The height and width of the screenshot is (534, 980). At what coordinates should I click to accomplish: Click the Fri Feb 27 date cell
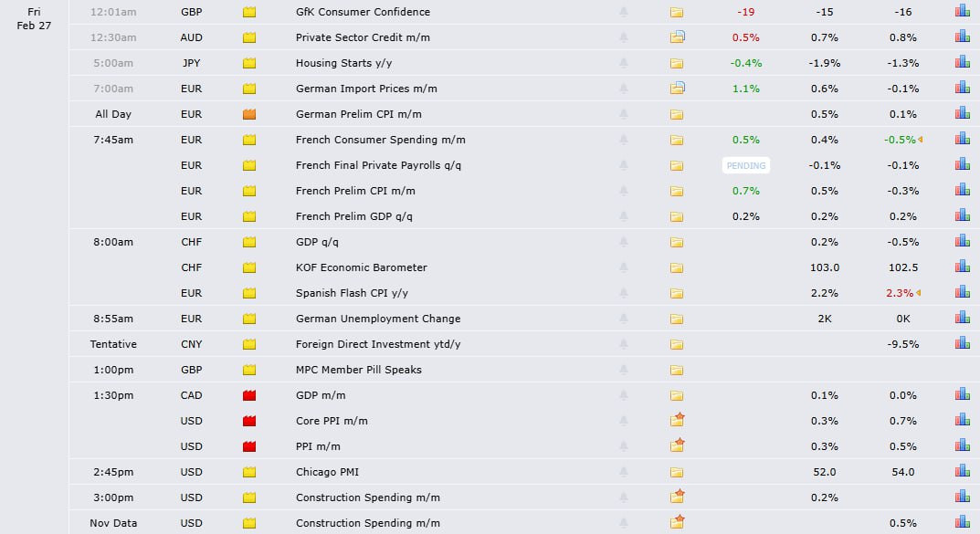coord(34,18)
